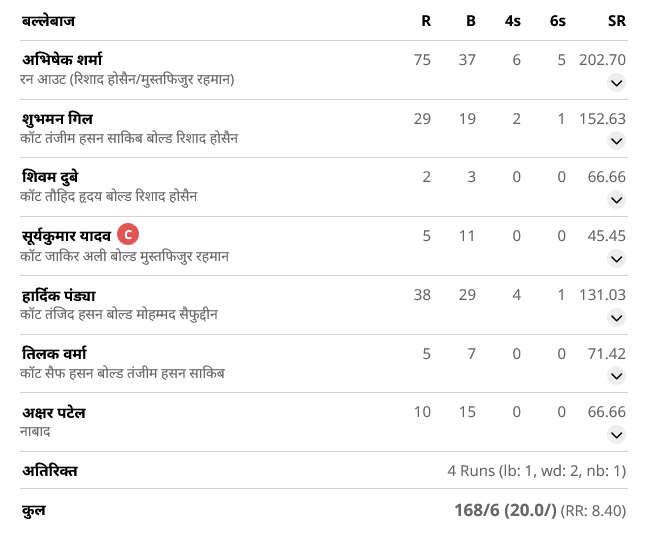Click the red captain C badge
The width and height of the screenshot is (648, 544).
tap(128, 234)
